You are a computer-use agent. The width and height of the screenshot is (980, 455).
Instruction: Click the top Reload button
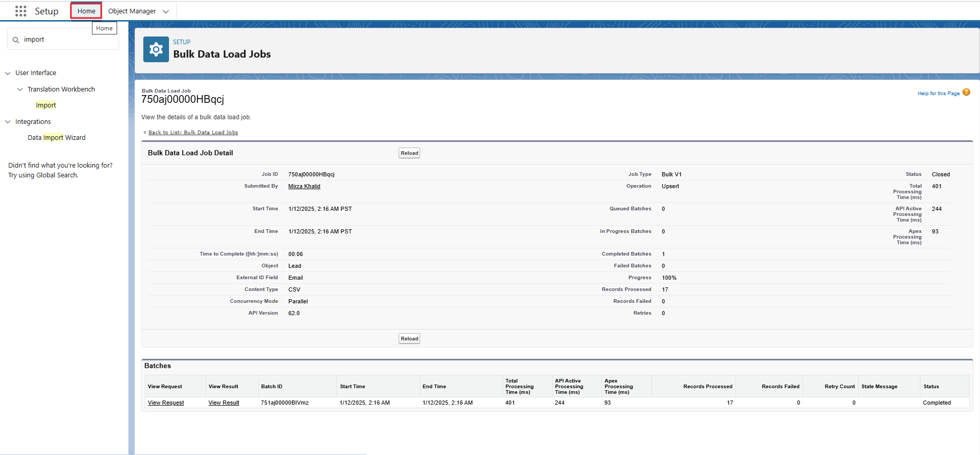(x=409, y=153)
